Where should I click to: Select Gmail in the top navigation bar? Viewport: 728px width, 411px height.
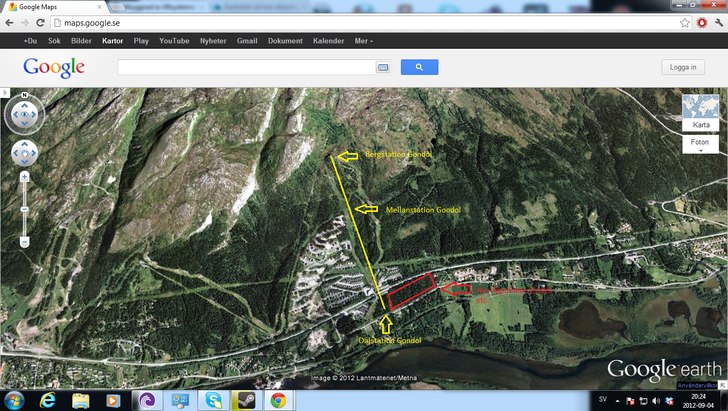[x=247, y=41]
